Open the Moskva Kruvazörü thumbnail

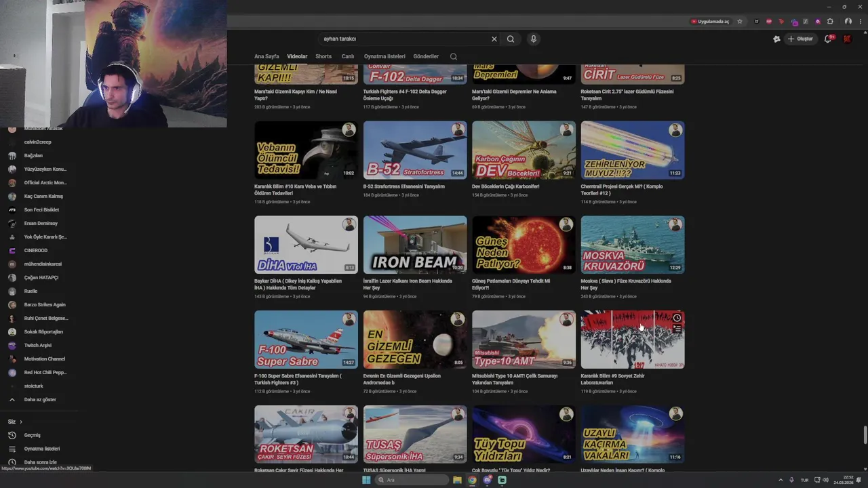tap(633, 245)
